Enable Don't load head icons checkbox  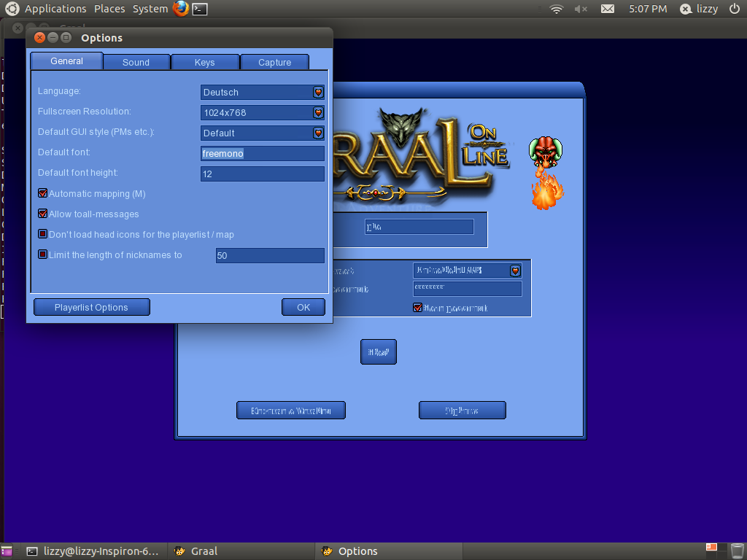pyautogui.click(x=43, y=235)
